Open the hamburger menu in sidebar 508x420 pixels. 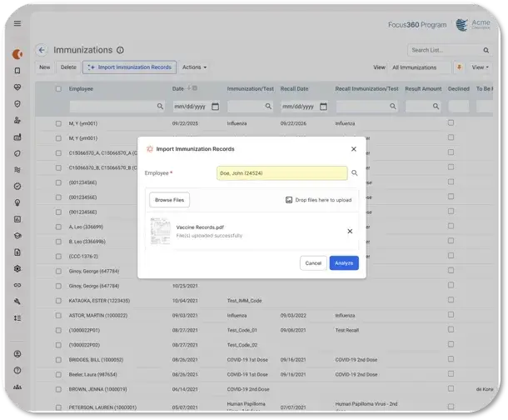click(17, 23)
